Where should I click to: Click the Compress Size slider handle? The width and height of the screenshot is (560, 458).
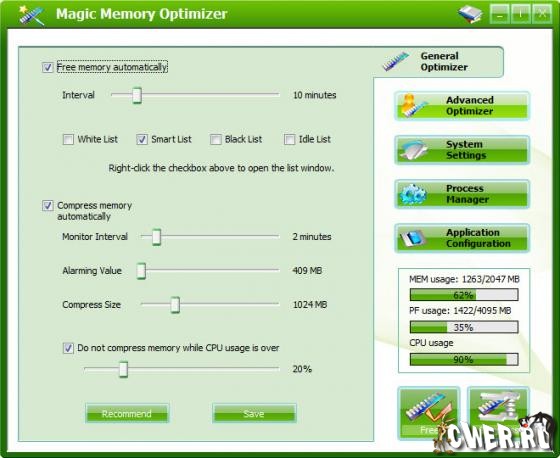coord(175,304)
